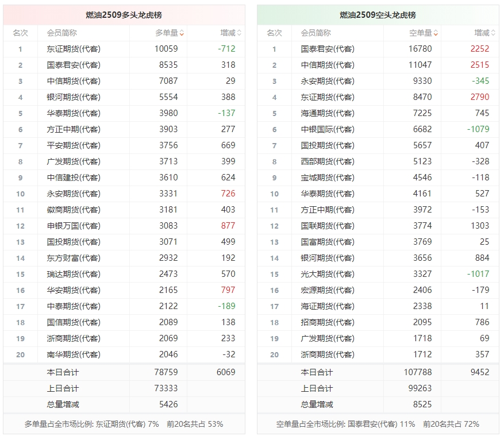Select 申银万国(代客) row name
This screenshot has height=436, width=504.
point(74,226)
